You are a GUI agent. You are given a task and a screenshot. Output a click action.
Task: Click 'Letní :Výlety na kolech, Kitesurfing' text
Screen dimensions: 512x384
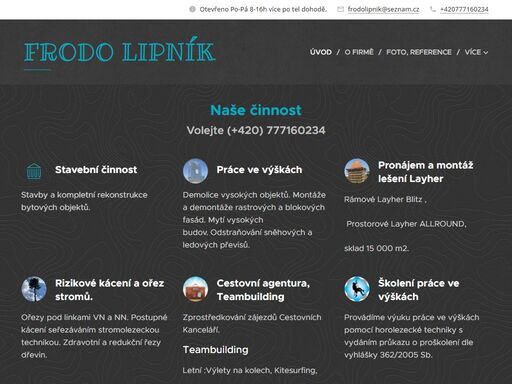(x=250, y=370)
